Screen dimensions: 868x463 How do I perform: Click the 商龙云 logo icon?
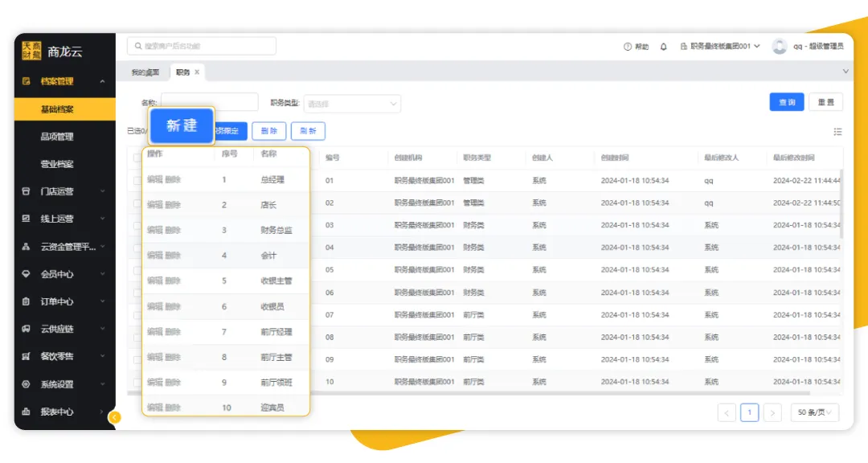click(31, 51)
